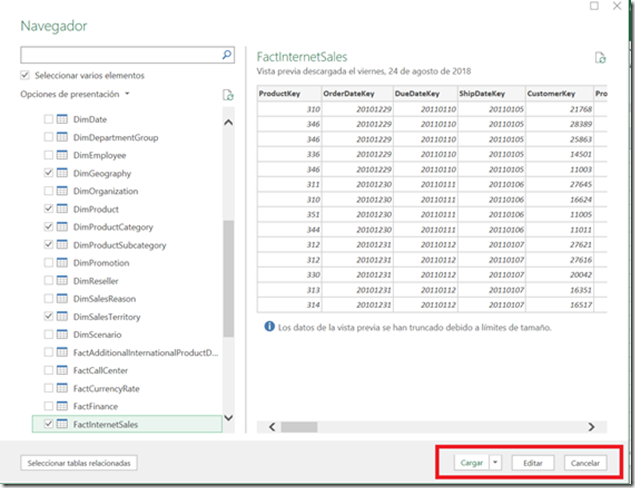Click the table icon next to DimEmployee
Image resolution: width=635 pixels, height=488 pixels.
pyautogui.click(x=62, y=156)
